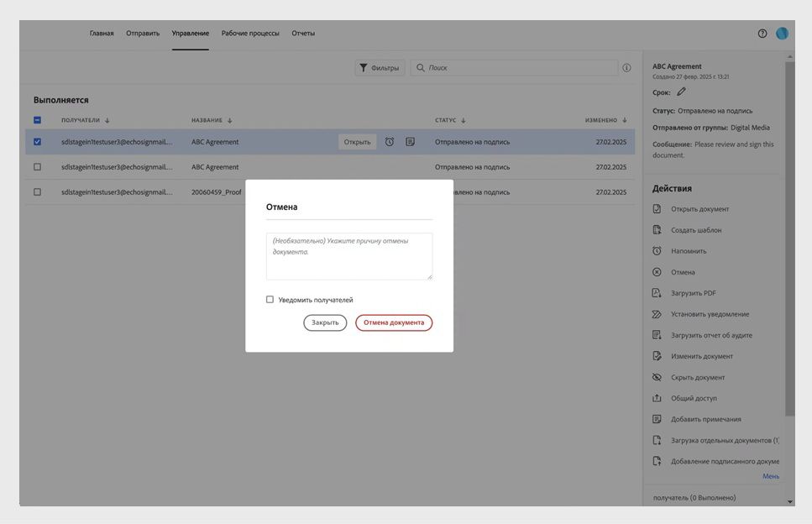Click Открыть документ action text
The width and height of the screenshot is (812, 524).
pos(699,209)
